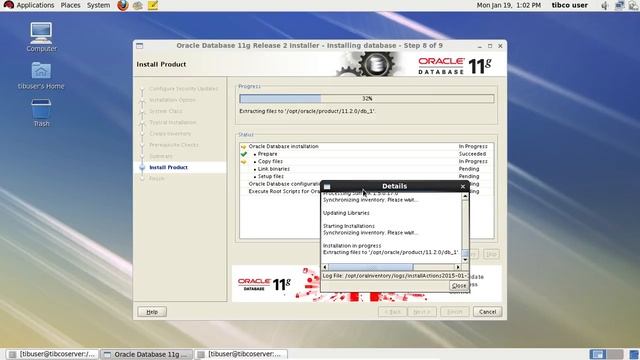Click the horizontal scrollbar thumb in Details
Viewport: 640px width, 360px height.
pos(371,267)
